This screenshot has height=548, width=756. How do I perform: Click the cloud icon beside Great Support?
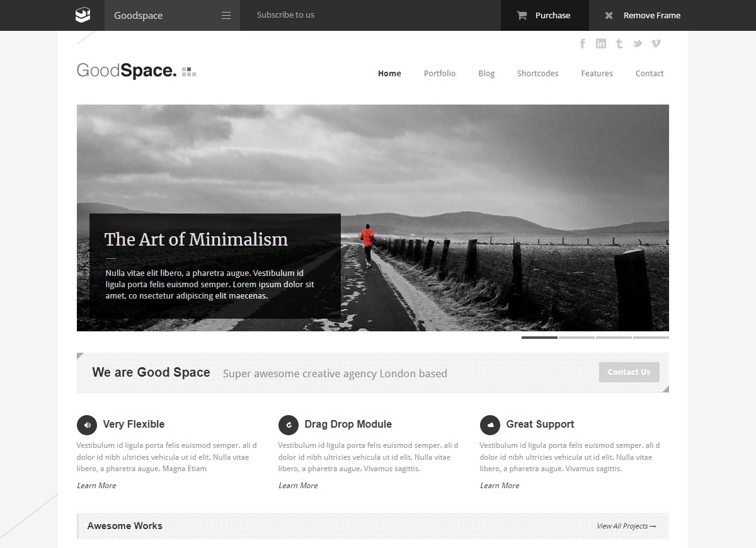pyautogui.click(x=490, y=425)
